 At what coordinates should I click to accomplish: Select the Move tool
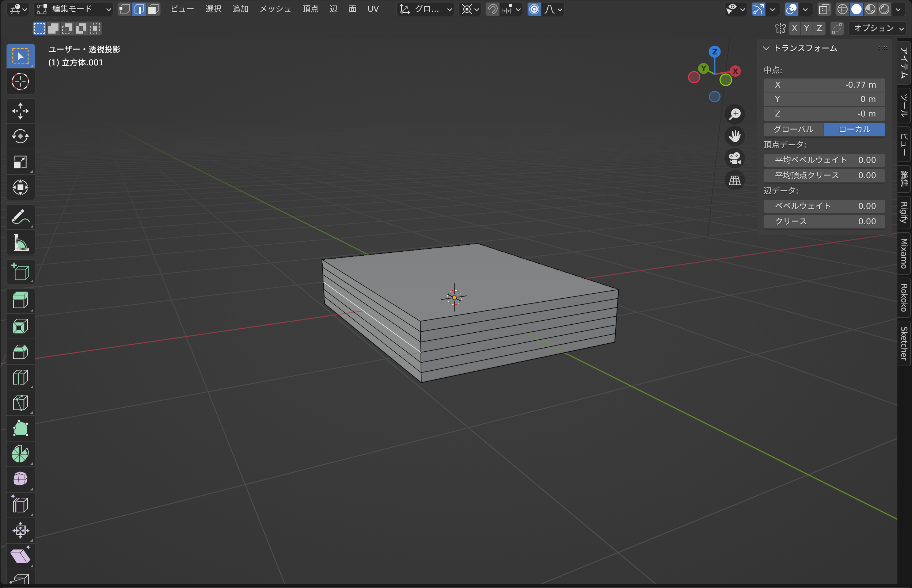[x=20, y=111]
